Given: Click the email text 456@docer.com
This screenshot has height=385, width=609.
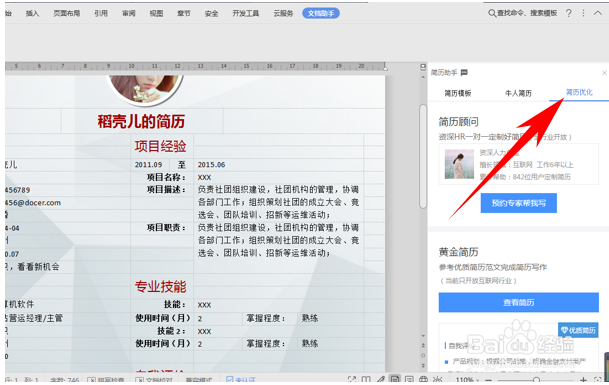Looking at the screenshot, I should pyautogui.click(x=33, y=203).
